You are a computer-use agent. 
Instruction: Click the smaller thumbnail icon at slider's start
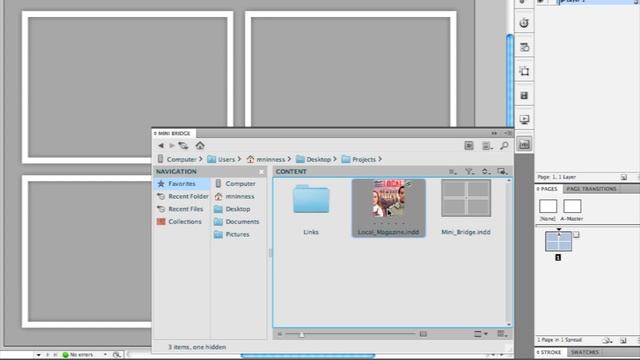click(280, 334)
